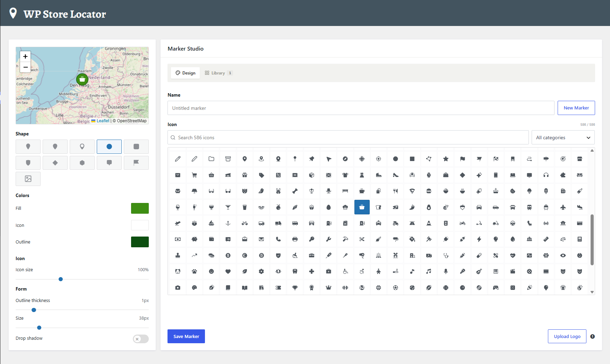This screenshot has height=364, width=610.
Task: Click the New Marker button
Action: tap(576, 108)
